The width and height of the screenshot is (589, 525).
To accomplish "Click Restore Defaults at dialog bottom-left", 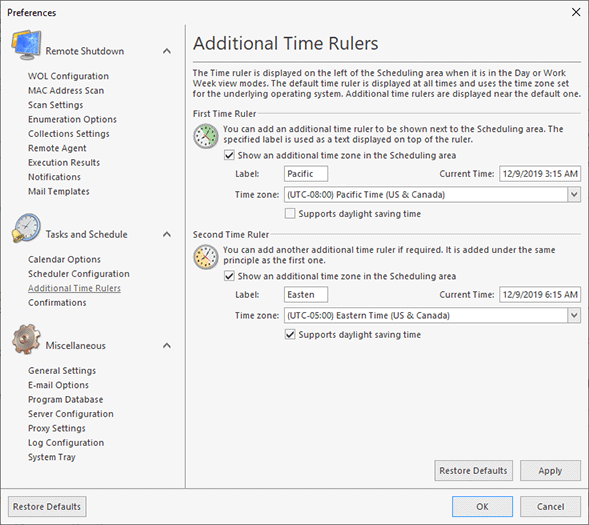I will point(47,507).
